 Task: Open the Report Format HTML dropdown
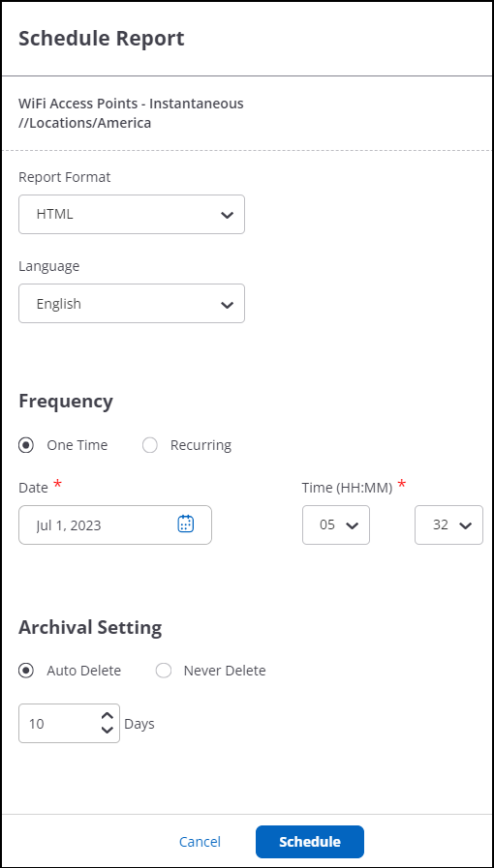[132, 214]
